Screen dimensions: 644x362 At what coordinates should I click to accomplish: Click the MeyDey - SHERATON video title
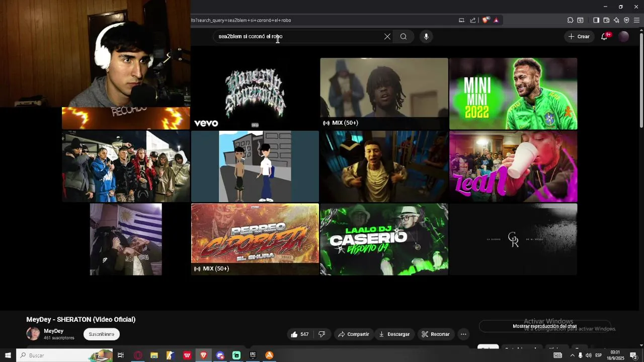tap(80, 319)
